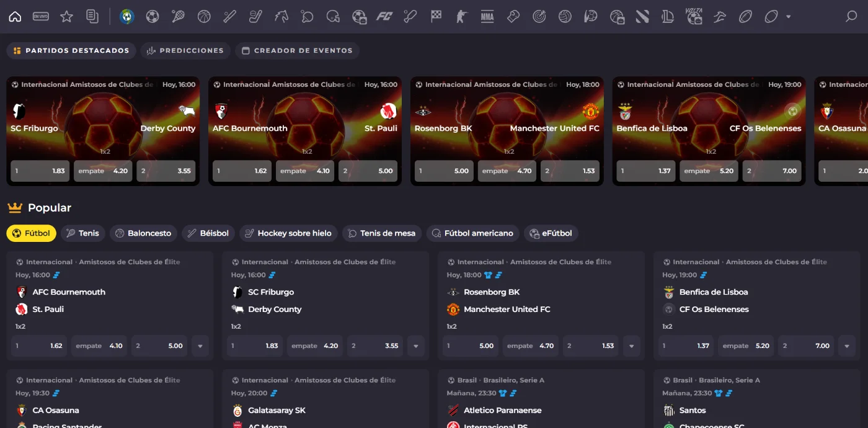Select the soccer ball sport icon in top bar
The width and height of the screenshot is (868, 428).
tap(153, 17)
